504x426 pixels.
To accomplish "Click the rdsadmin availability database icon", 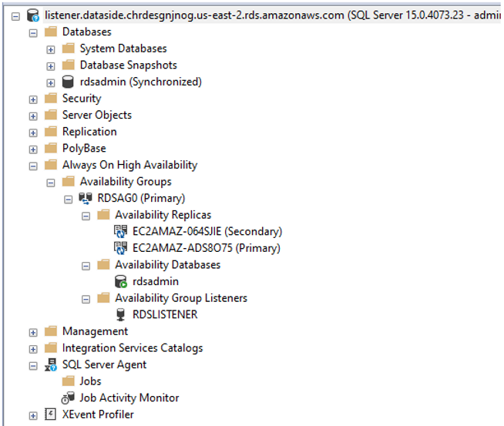I will pos(121,281).
